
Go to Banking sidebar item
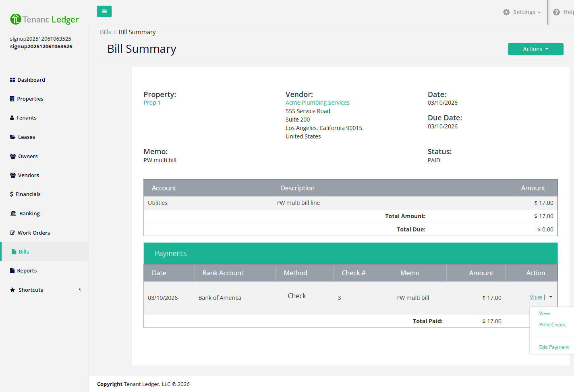tap(44, 213)
